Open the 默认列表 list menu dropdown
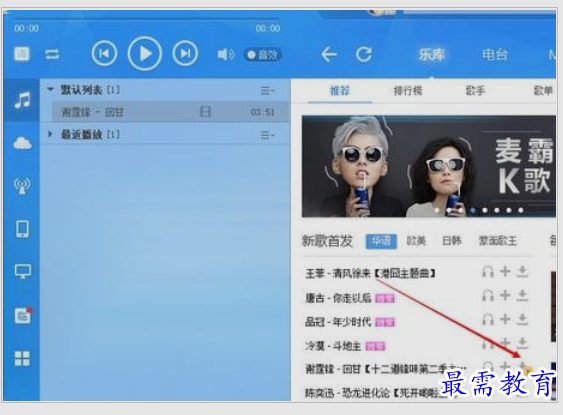563x415 pixels. [x=267, y=90]
